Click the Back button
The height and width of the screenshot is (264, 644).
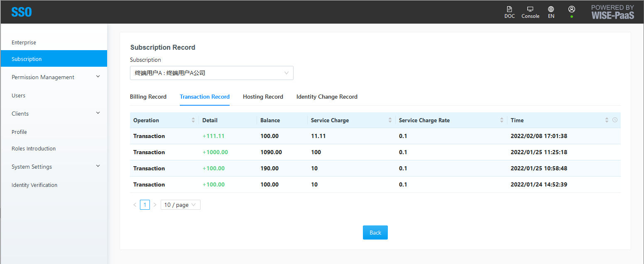(x=375, y=233)
